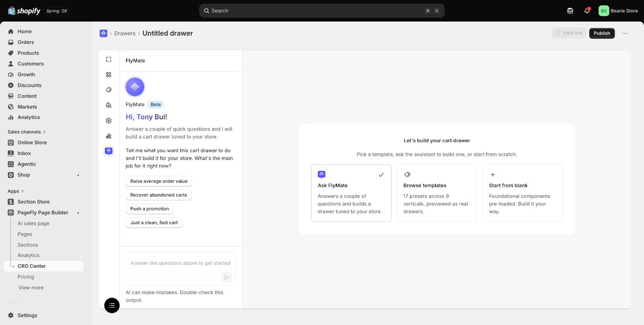Click the Publish button

602,33
